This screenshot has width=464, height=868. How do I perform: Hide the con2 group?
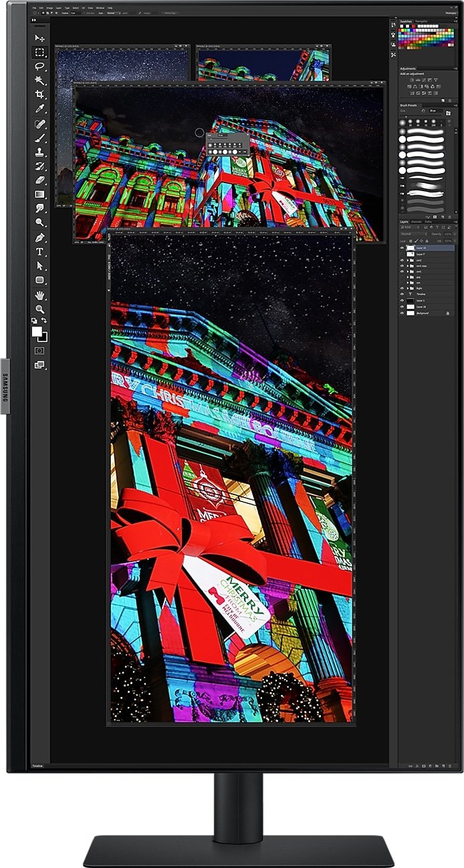[402, 261]
